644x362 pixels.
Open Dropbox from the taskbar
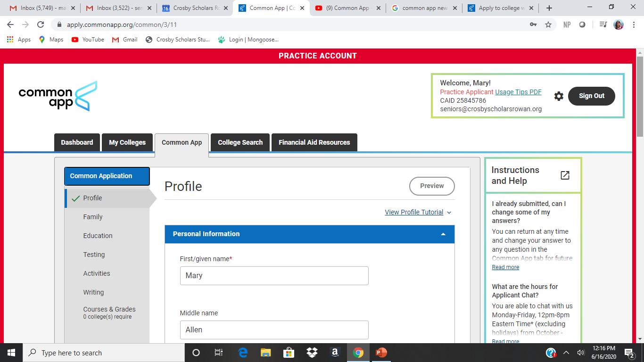[312, 353]
